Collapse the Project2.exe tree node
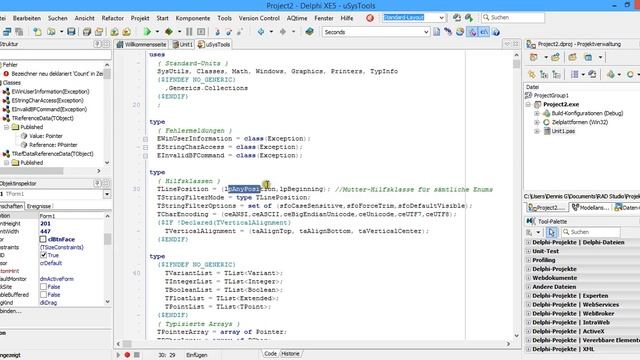This screenshot has width=640, height=360. tap(528, 104)
